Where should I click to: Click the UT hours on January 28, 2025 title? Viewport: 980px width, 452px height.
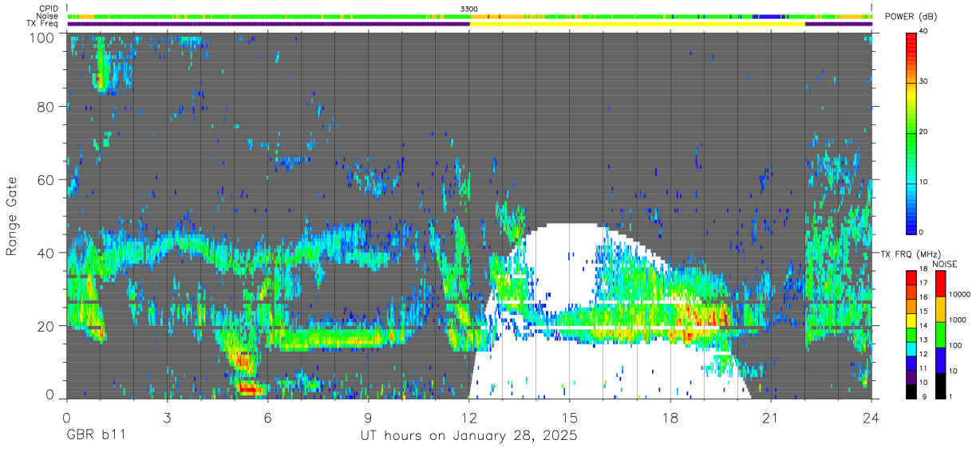point(468,436)
